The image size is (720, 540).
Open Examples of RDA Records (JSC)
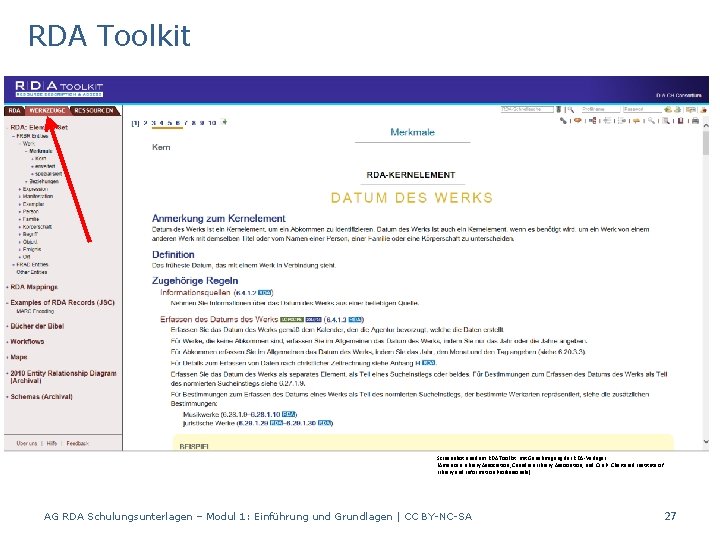pos(62,303)
